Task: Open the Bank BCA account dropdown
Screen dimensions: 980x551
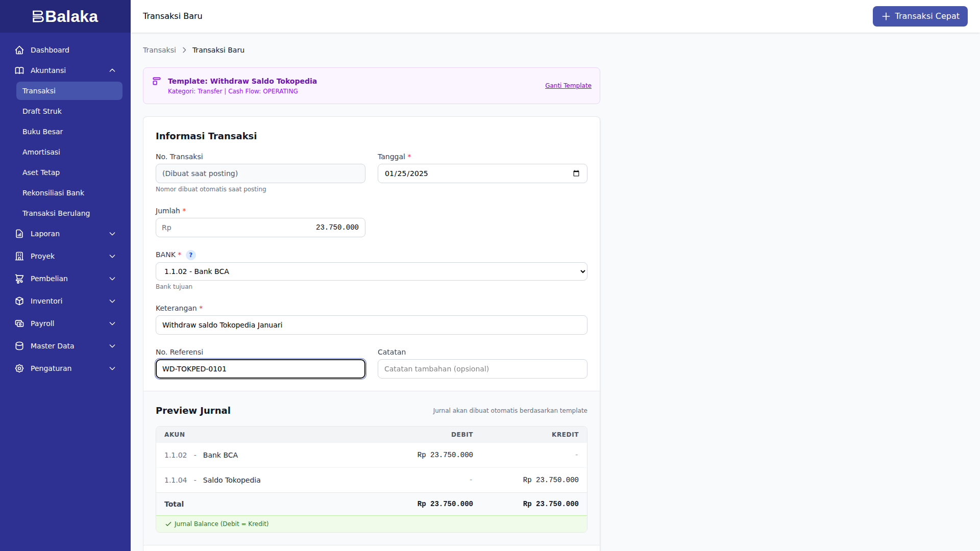Action: [371, 271]
